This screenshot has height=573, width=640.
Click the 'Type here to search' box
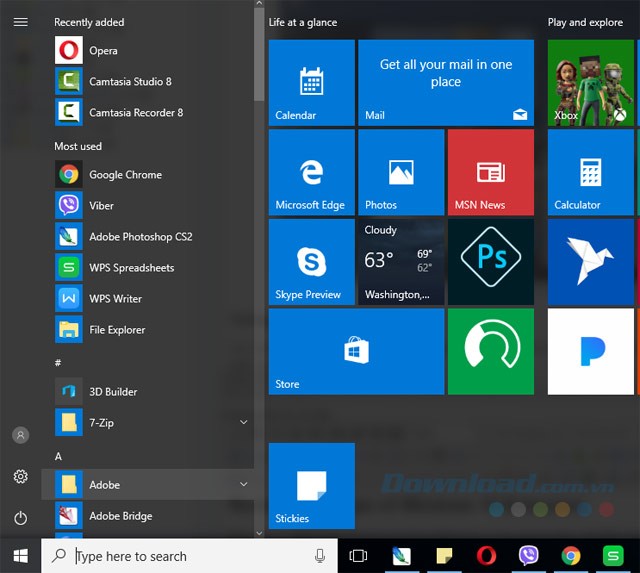click(190, 556)
